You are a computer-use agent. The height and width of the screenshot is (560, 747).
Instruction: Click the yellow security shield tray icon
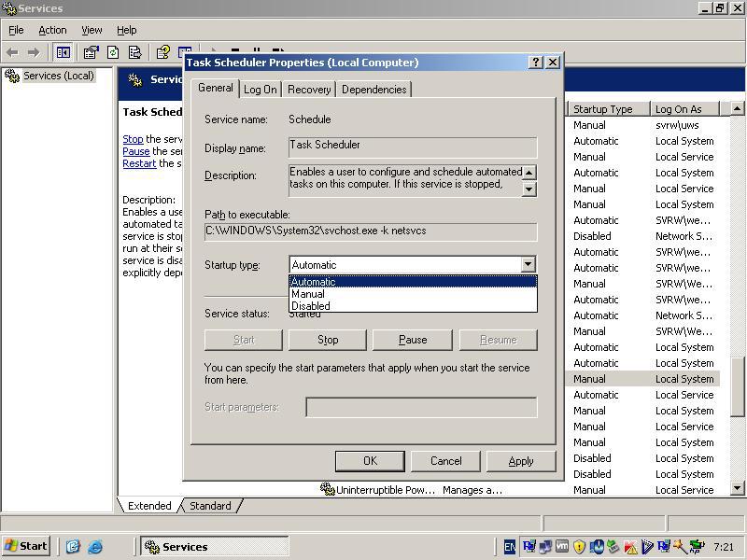579,547
